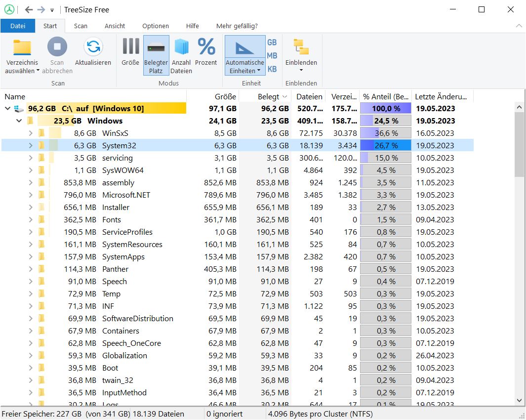Click the Aktualisieren refresh icon
The width and height of the screenshot is (526, 420).
[x=93, y=46]
